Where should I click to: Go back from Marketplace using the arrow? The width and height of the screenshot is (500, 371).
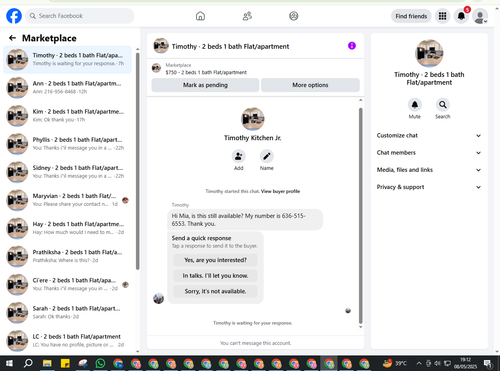coord(12,38)
